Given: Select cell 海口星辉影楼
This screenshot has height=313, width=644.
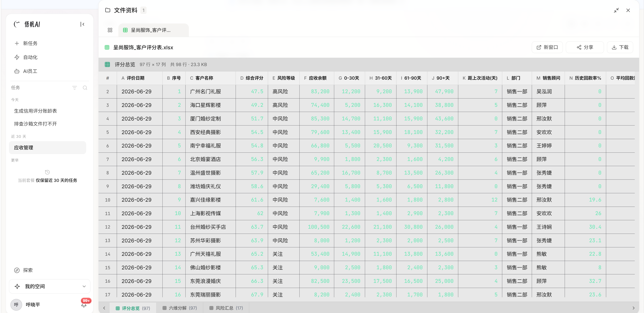Looking at the screenshot, I should click(211, 105).
